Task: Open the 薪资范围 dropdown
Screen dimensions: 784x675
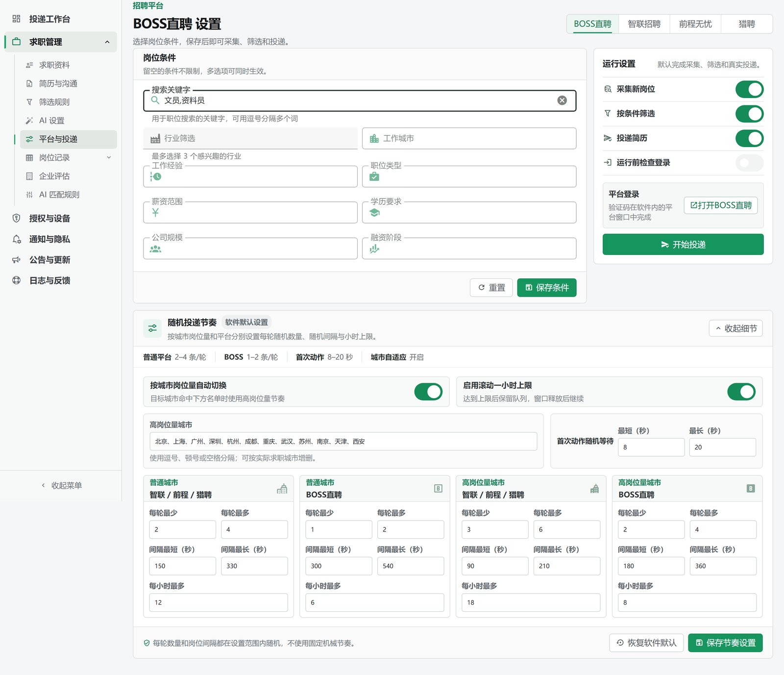Action: point(250,213)
